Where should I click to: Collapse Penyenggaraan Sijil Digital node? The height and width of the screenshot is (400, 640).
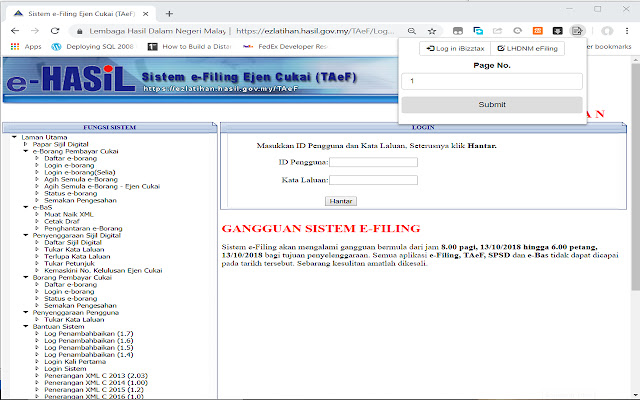click(x=26, y=236)
